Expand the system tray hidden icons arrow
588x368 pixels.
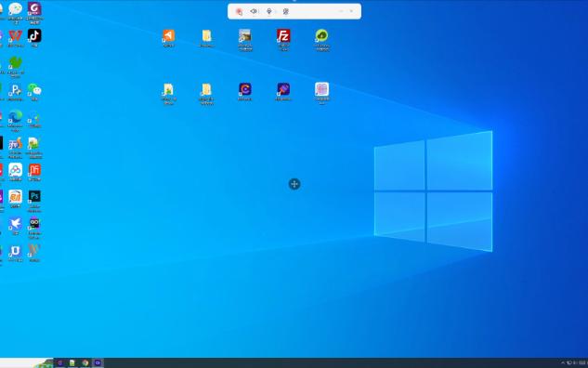pyautogui.click(x=563, y=362)
